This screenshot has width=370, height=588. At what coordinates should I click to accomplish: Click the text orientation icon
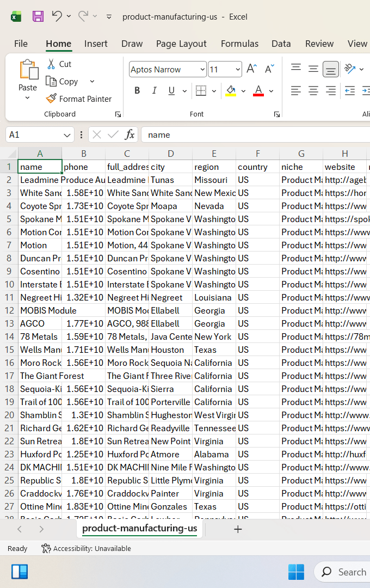349,69
